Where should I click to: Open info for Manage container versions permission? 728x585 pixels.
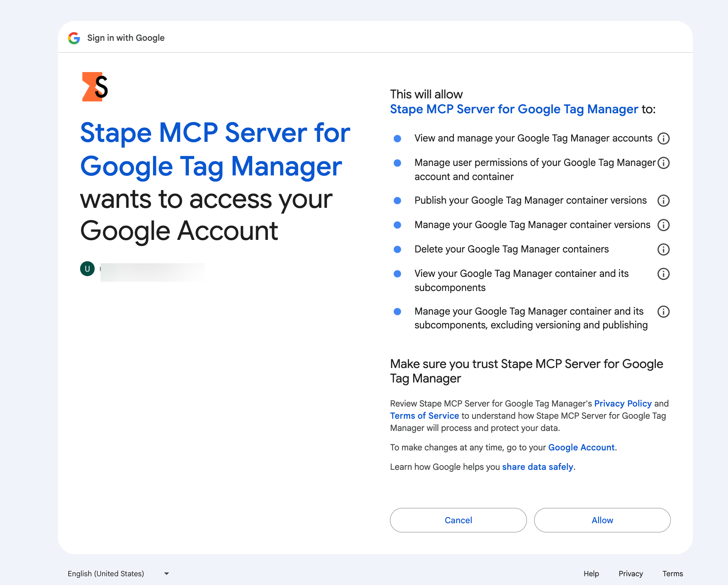[664, 225]
